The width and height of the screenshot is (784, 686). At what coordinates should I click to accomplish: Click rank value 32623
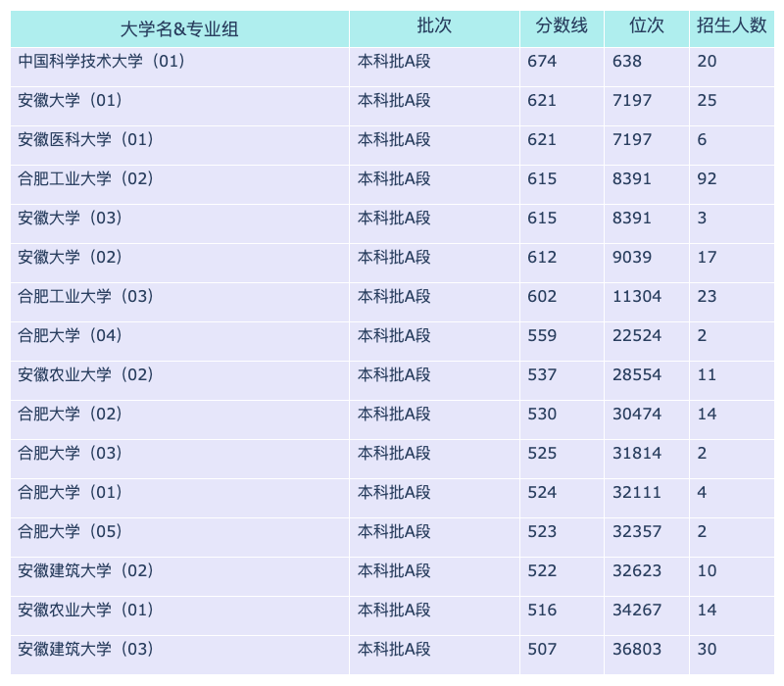[637, 570]
